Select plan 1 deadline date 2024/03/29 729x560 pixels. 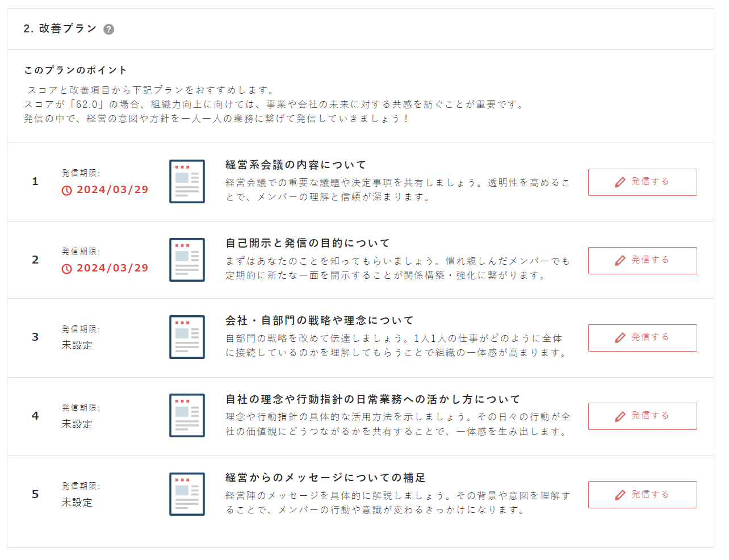tap(112, 190)
